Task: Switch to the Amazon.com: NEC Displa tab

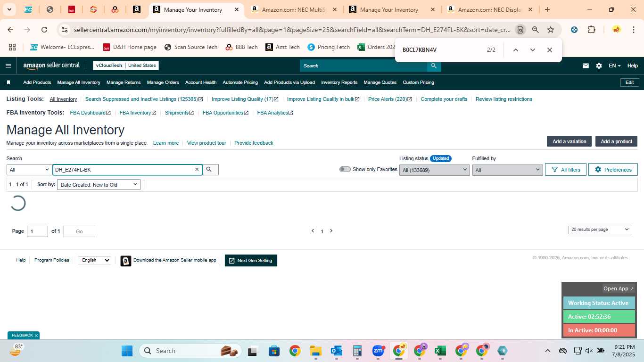Action: pos(490,9)
